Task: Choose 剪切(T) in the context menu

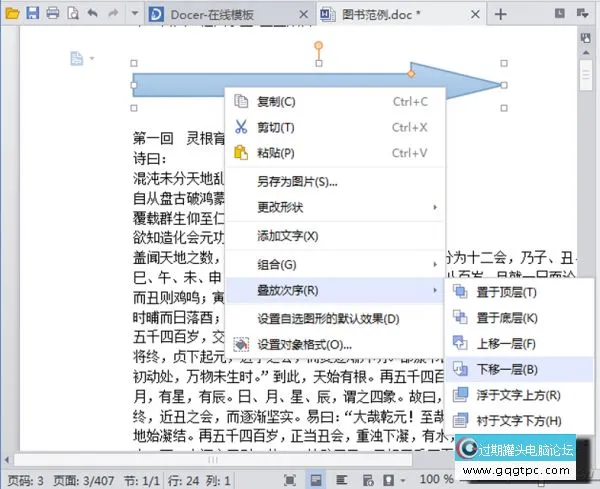Action: coord(335,127)
